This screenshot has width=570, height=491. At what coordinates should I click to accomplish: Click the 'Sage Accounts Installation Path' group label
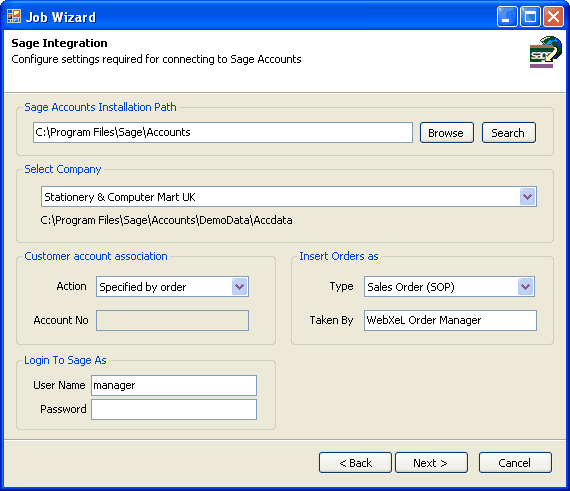(x=100, y=107)
